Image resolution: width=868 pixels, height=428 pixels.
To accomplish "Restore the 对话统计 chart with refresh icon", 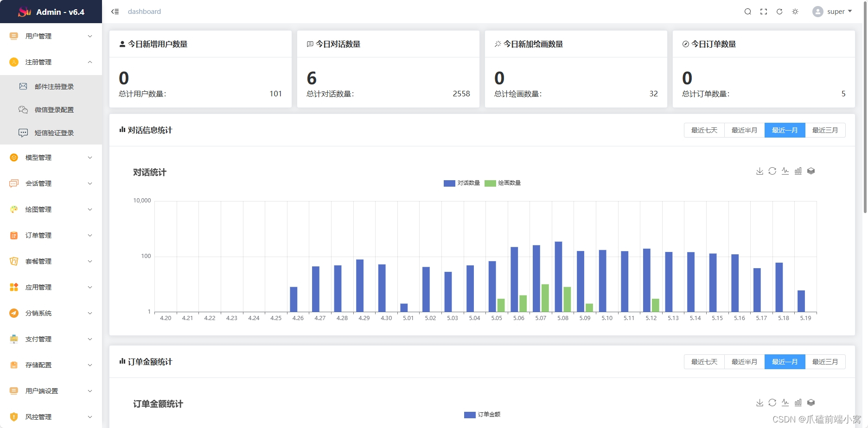I will (x=772, y=171).
